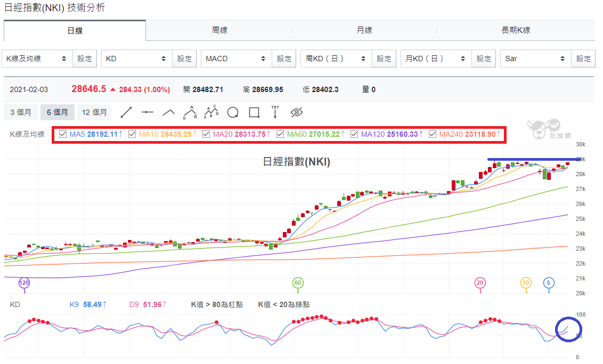This screenshot has width=603, height=364.
Task: Click the MA5 28192.11 value label
Action: (x=96, y=134)
